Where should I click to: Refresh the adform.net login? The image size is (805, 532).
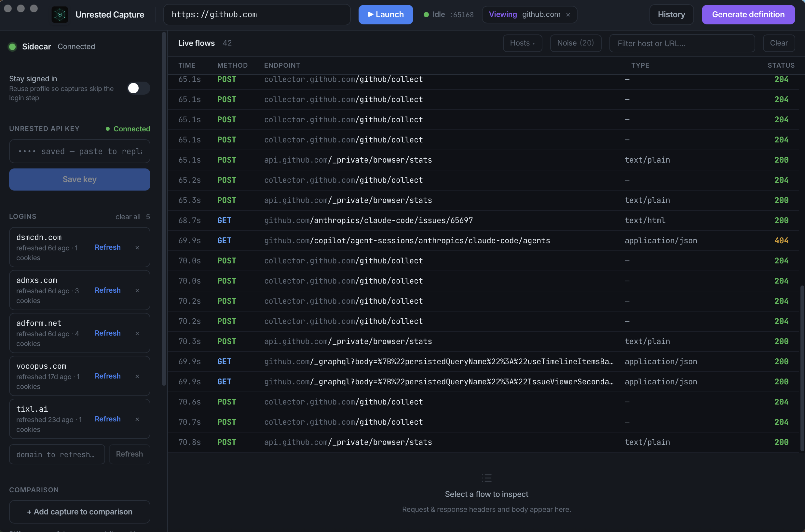pos(108,333)
